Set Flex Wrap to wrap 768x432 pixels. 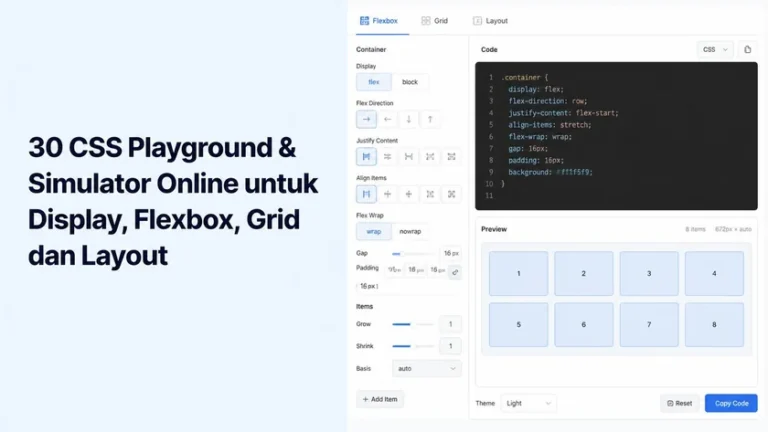pos(374,231)
